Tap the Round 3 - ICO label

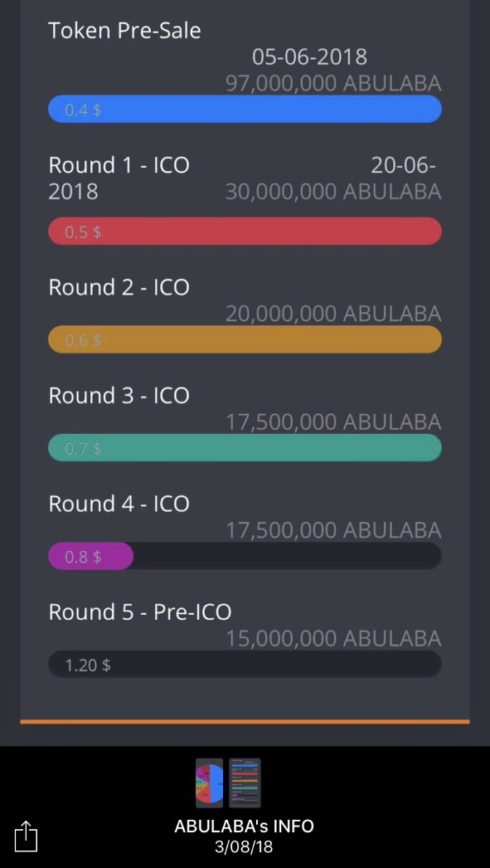(119, 395)
